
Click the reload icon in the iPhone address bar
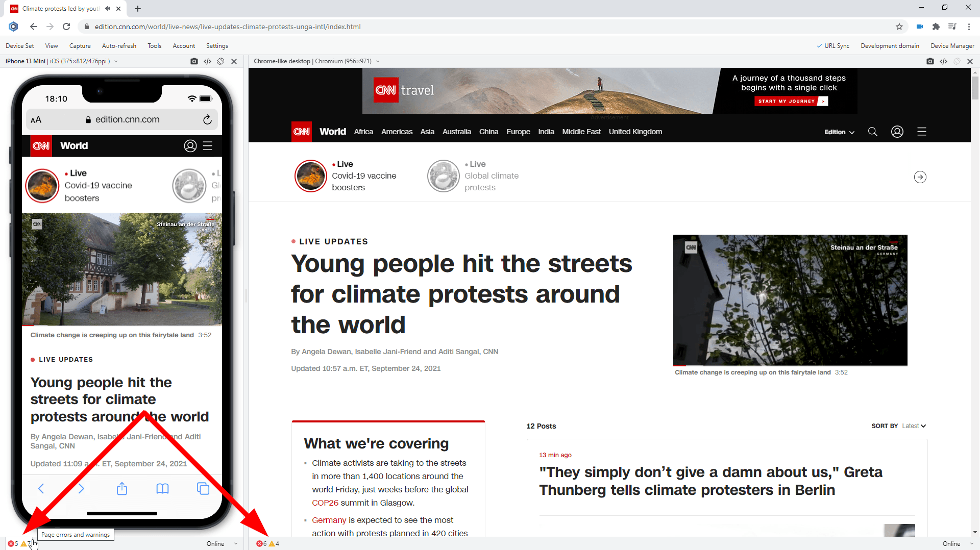(x=207, y=120)
